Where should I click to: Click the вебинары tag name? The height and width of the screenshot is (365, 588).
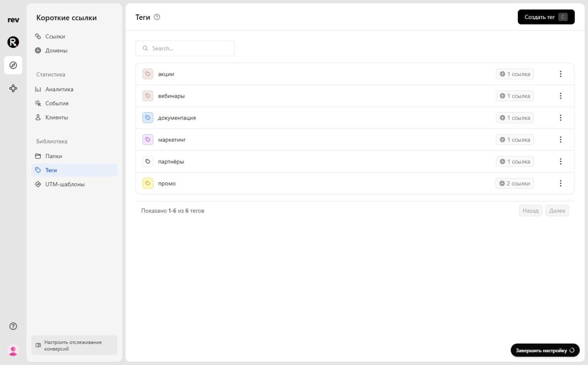point(171,96)
